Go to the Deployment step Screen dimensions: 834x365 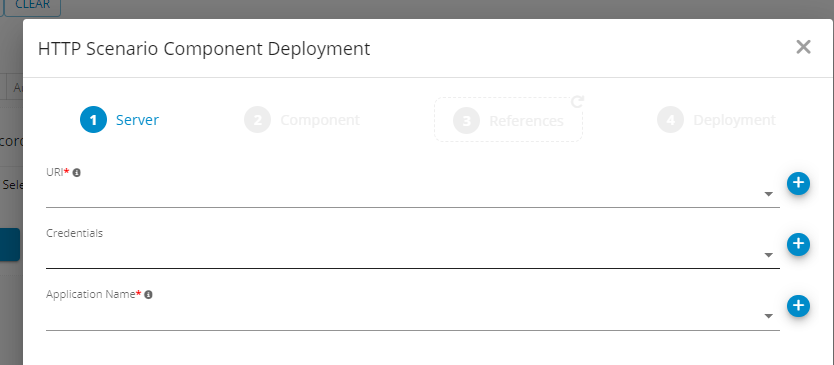click(x=716, y=120)
